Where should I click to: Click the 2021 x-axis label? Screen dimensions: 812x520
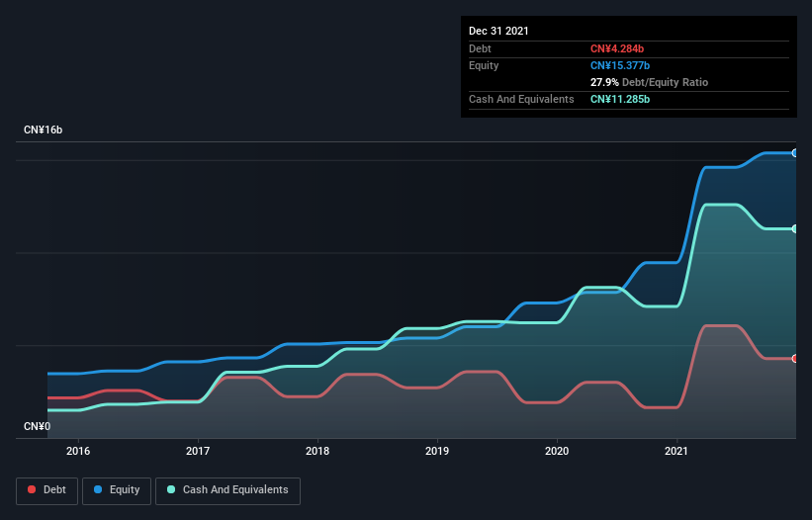coord(677,451)
